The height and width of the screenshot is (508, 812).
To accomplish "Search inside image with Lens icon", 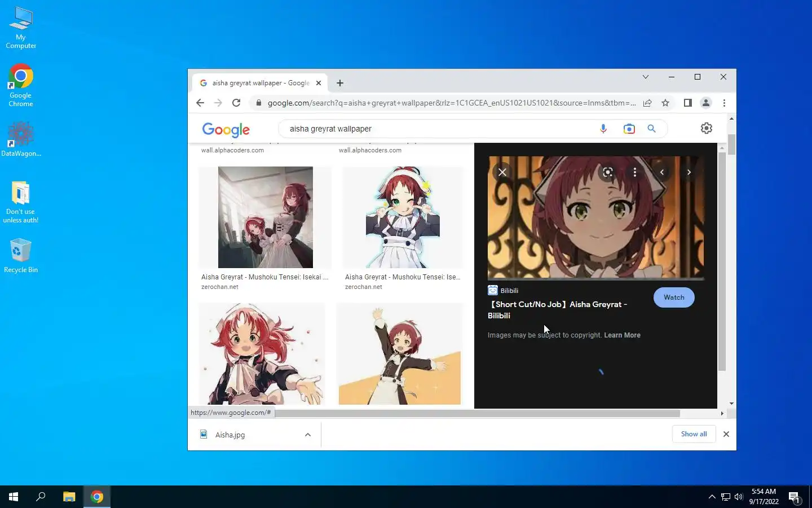I will [607, 172].
